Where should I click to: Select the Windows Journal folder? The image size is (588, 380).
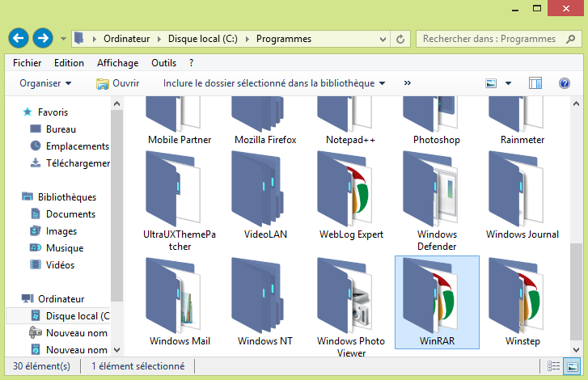(x=522, y=195)
